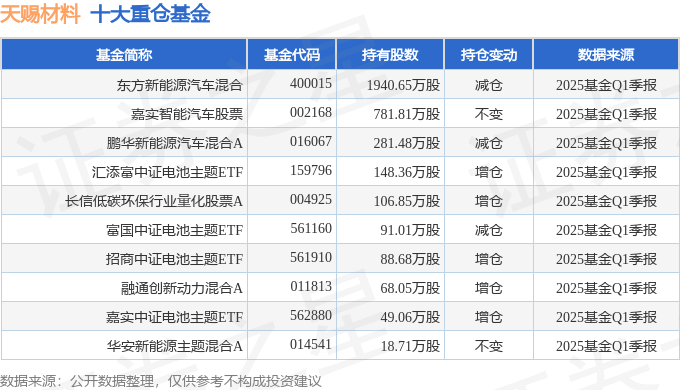The height and width of the screenshot is (390, 680).
Task: Click the 数据来源 footer disclaimer text
Action: tap(160, 381)
